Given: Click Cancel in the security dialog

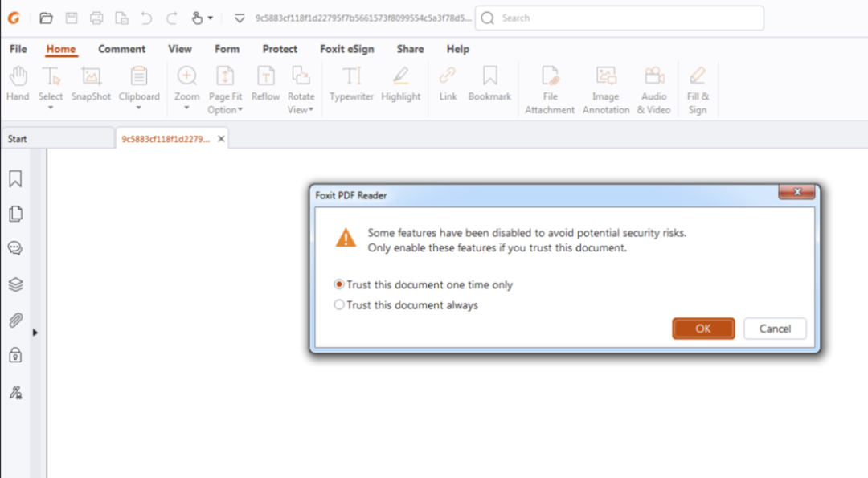Looking at the screenshot, I should coord(775,329).
